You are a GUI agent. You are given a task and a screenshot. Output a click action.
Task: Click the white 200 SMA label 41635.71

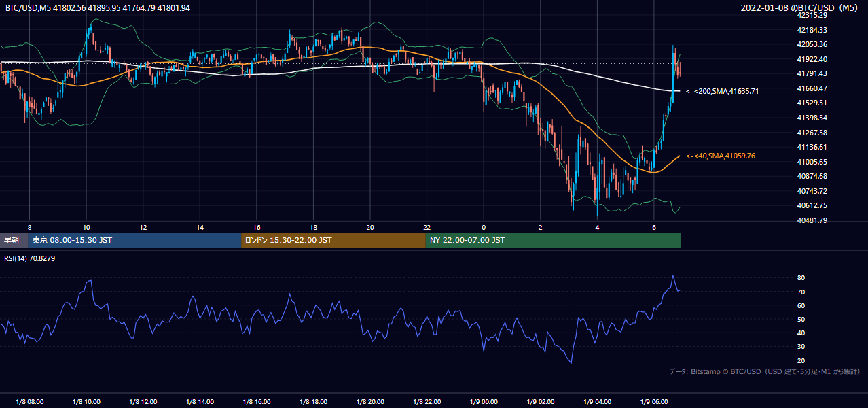[x=723, y=91]
